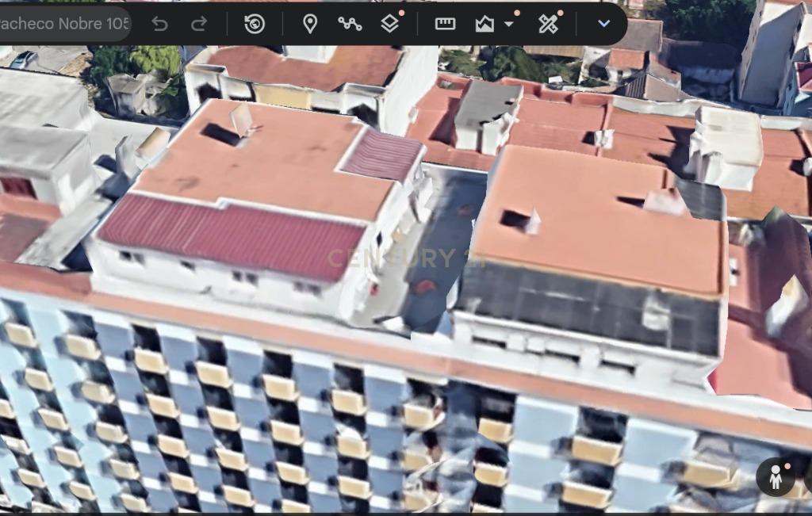Viewport: 812px width, 516px height.
Task: Click the undo arrow in the toolbar
Action: [x=160, y=24]
